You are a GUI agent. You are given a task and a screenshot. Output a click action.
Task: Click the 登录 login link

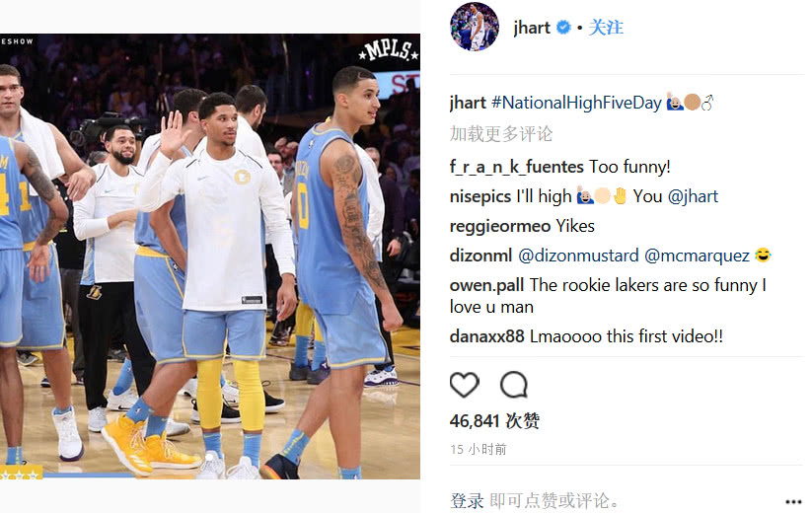pos(467,500)
